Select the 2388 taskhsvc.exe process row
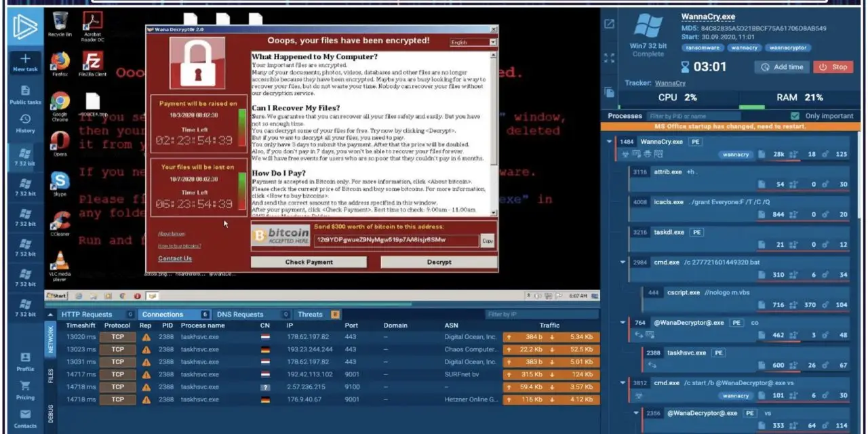This screenshot has width=868, height=434. (x=745, y=359)
